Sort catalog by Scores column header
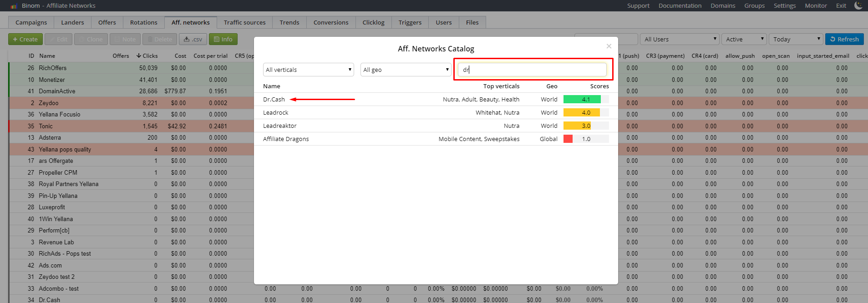868x303 pixels. (x=599, y=86)
